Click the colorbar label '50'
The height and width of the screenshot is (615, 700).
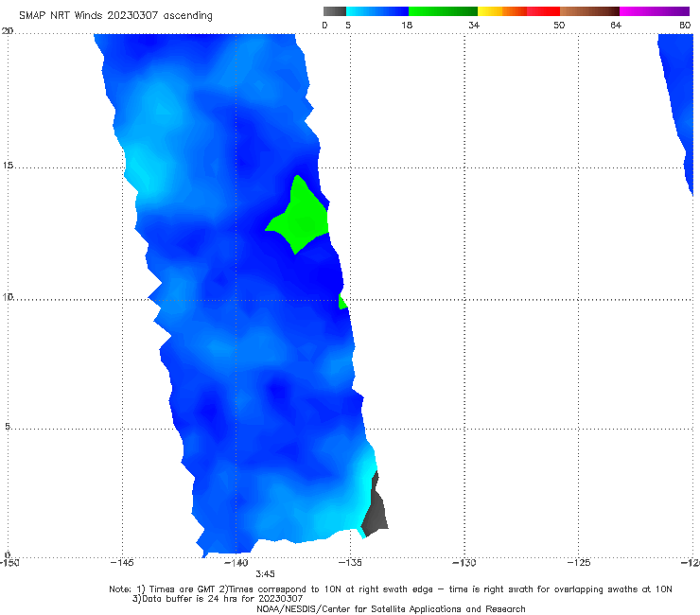(559, 26)
